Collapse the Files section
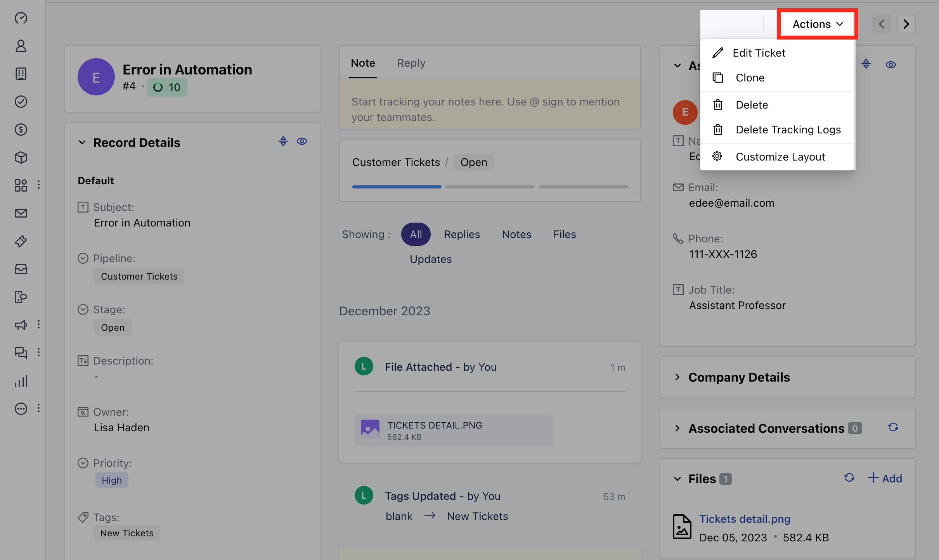This screenshot has height=560, width=939. tap(677, 479)
